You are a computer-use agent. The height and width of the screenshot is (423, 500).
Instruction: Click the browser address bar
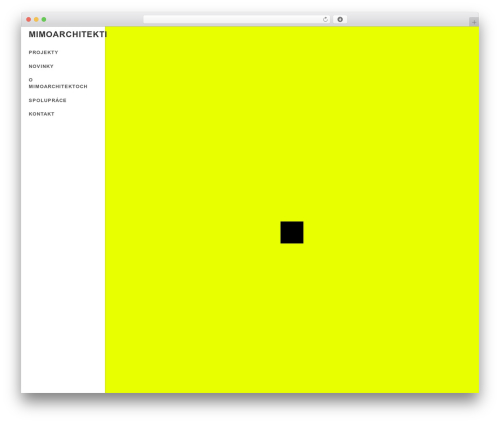pos(237,19)
